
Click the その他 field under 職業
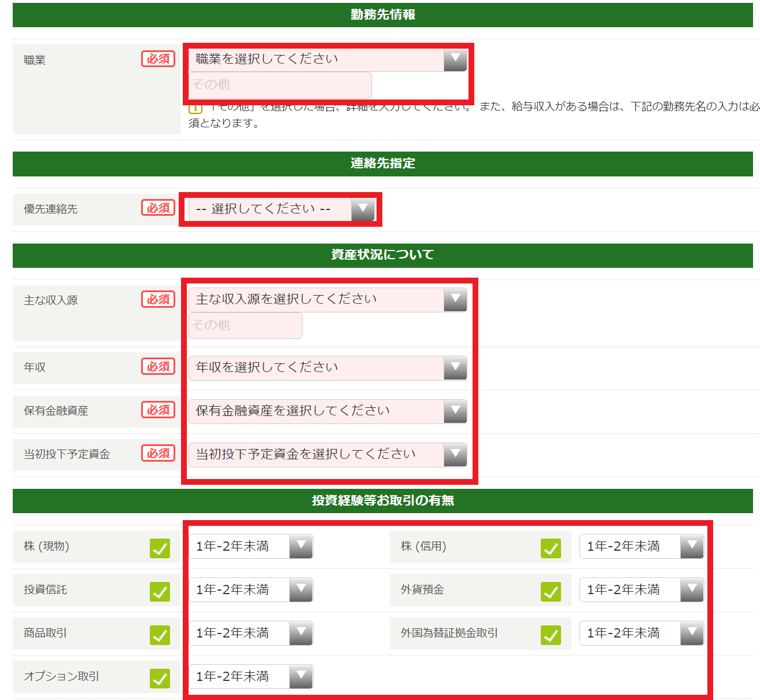coord(280,85)
